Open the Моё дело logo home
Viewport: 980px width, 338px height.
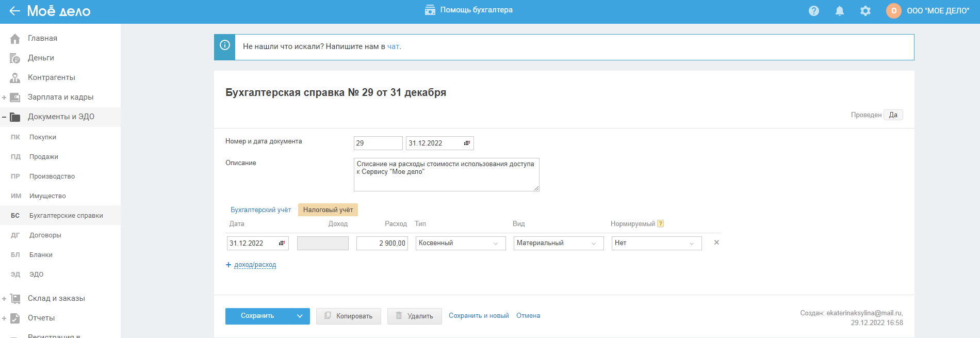59,11
